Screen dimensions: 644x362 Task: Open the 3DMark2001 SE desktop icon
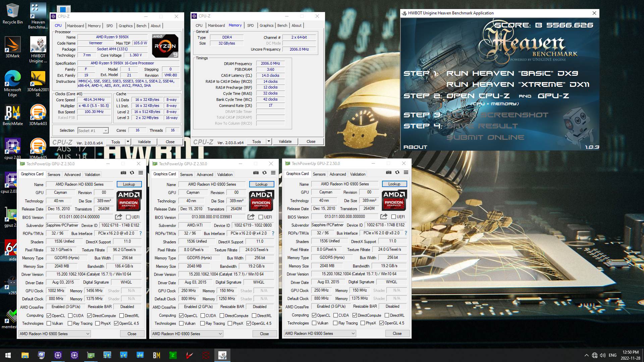tap(38, 84)
